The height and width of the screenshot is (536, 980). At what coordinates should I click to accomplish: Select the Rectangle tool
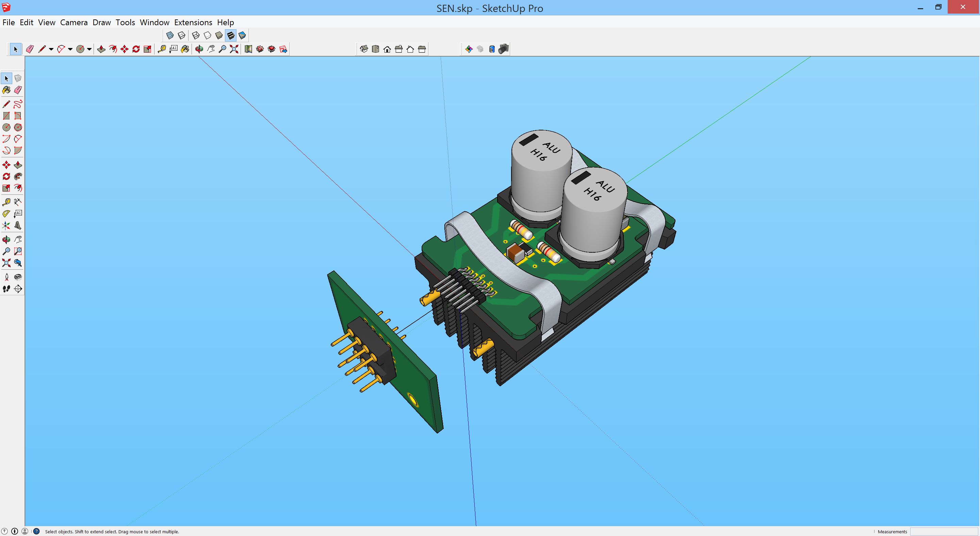(x=6, y=116)
